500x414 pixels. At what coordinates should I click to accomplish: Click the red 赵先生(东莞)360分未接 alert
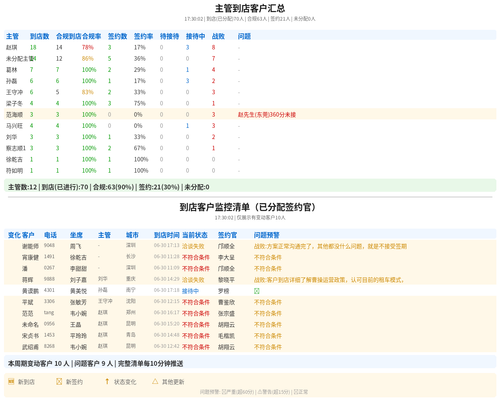pos(267,115)
